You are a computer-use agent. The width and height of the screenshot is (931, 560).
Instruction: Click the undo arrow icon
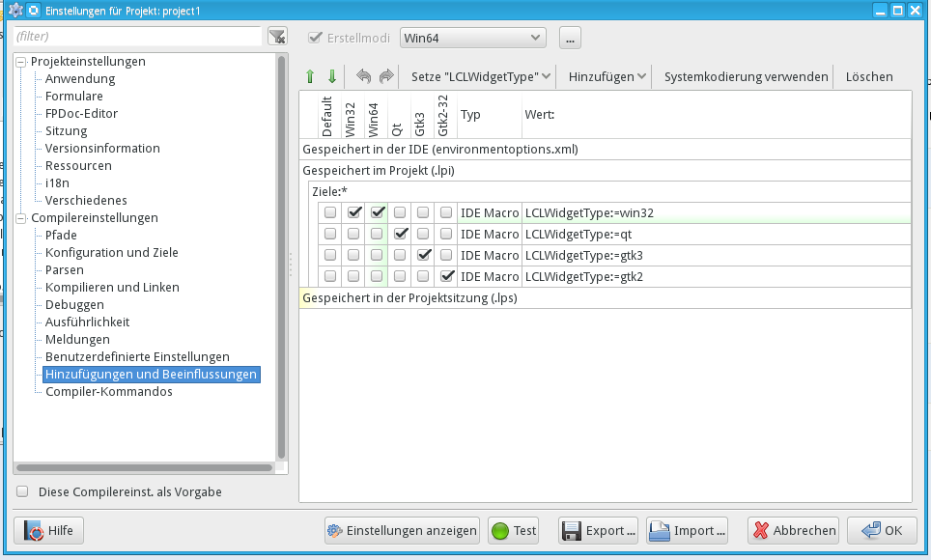pos(364,76)
